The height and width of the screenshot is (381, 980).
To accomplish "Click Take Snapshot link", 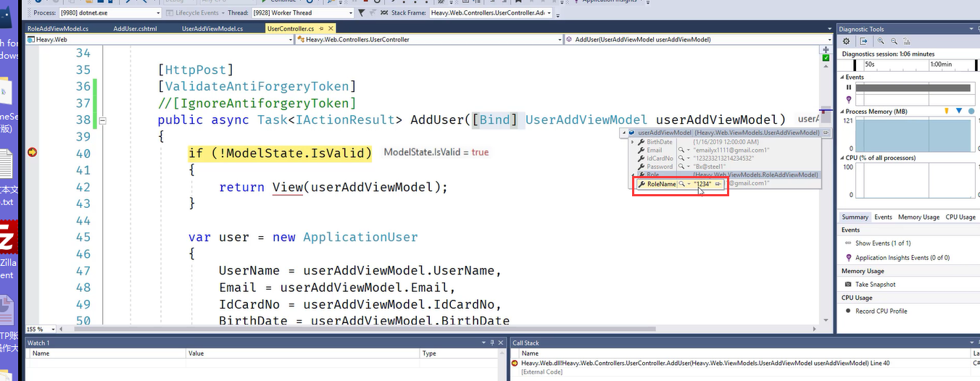I will (x=875, y=285).
